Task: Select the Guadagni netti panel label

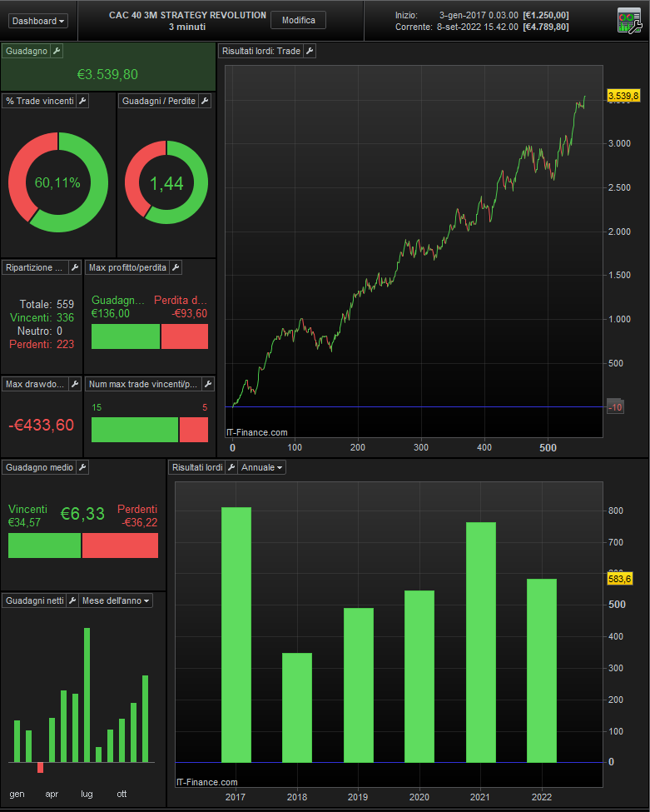Action: (x=35, y=600)
